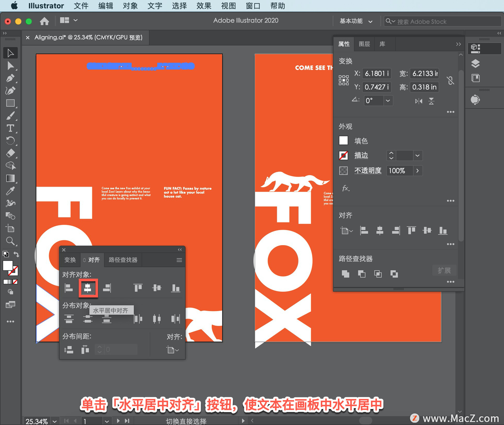504x425 pixels.
Task: Select the Rotate tool
Action: 10,141
